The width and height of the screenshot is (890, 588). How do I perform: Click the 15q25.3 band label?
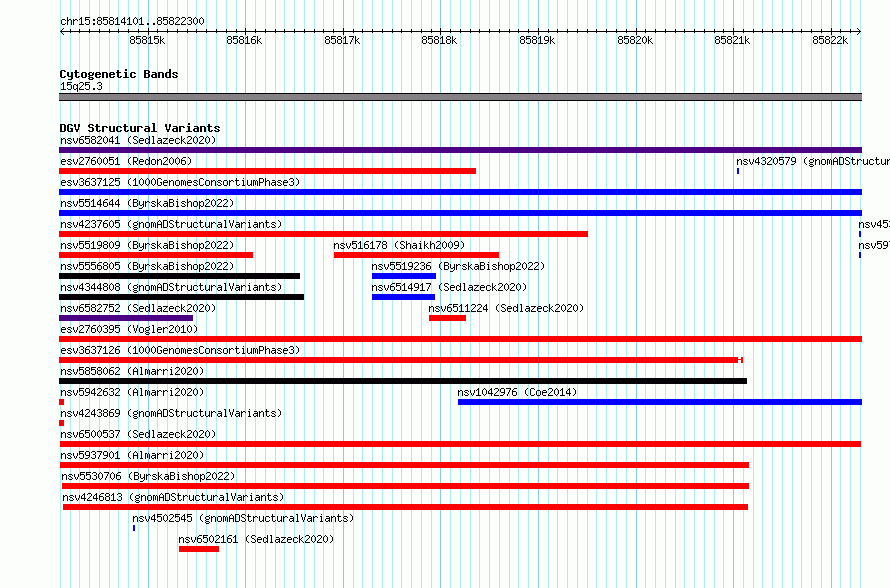pyautogui.click(x=81, y=86)
